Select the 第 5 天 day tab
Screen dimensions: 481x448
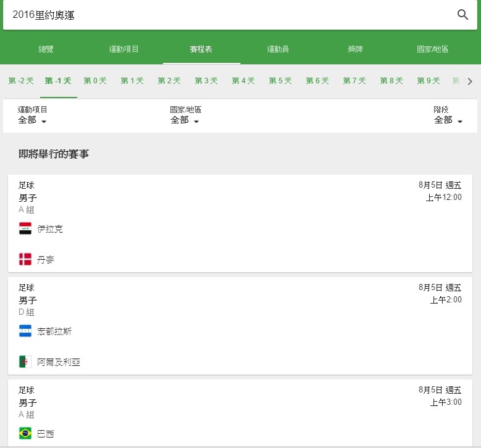click(280, 81)
